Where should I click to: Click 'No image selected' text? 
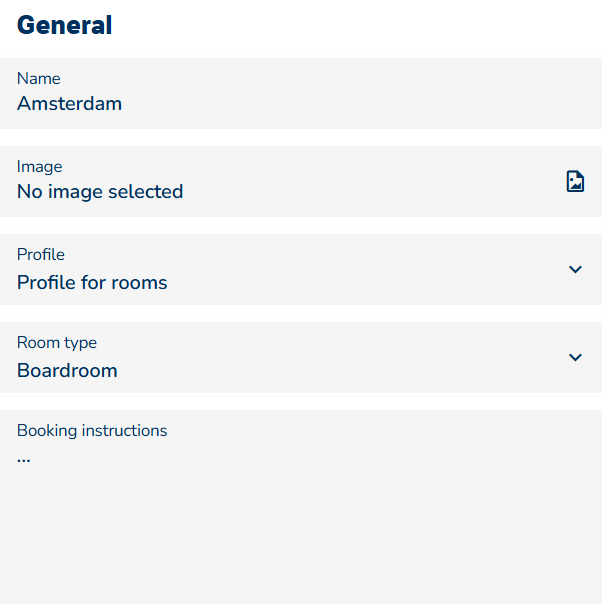click(x=100, y=191)
